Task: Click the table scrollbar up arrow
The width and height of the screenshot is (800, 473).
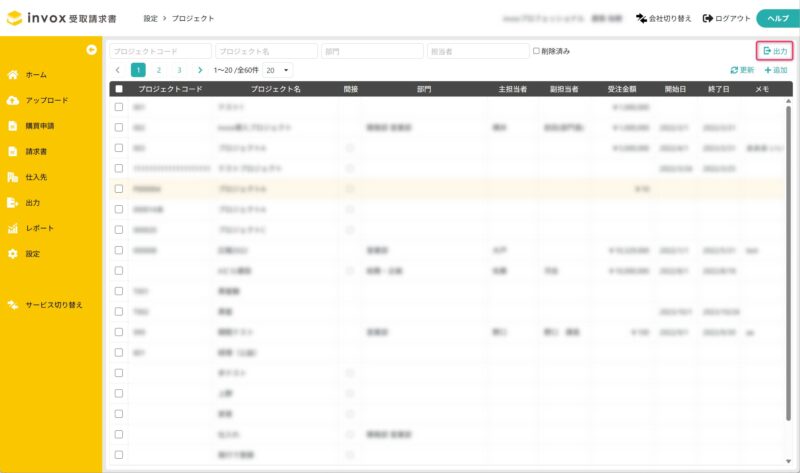Action: coord(789,102)
